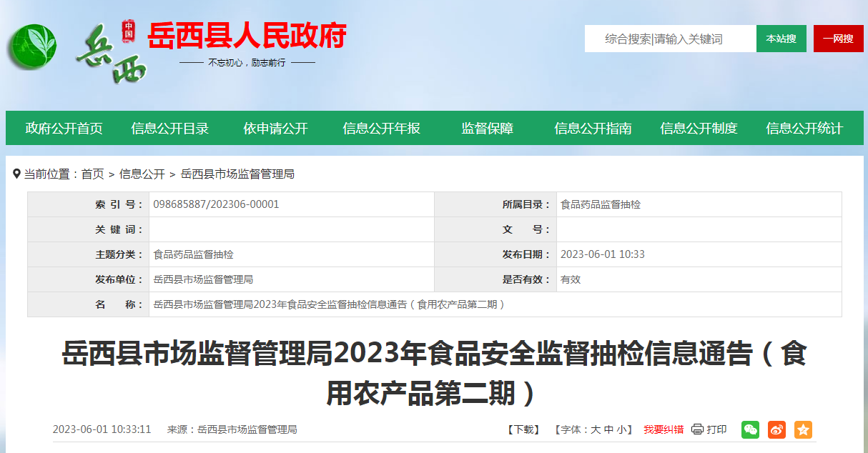This screenshot has width=868, height=453.
Task: Click the 【下载】 download link
Action: [523, 429]
